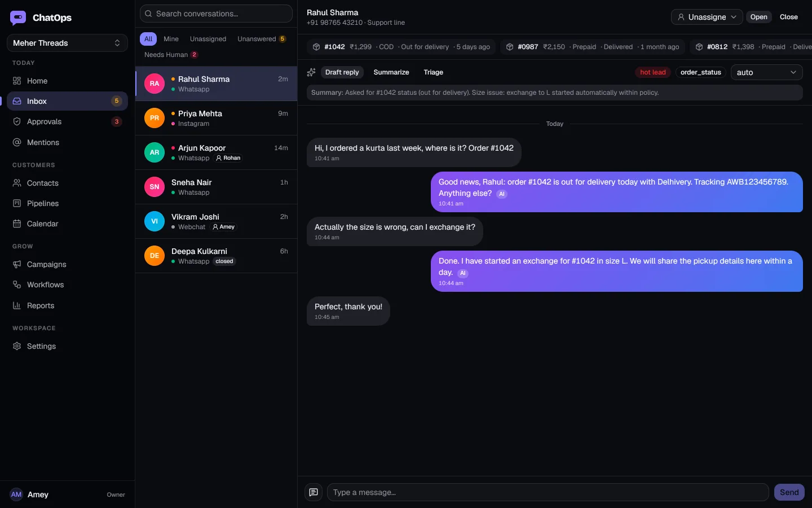Click the Summarize button
This screenshot has width=812, height=508.
point(391,72)
